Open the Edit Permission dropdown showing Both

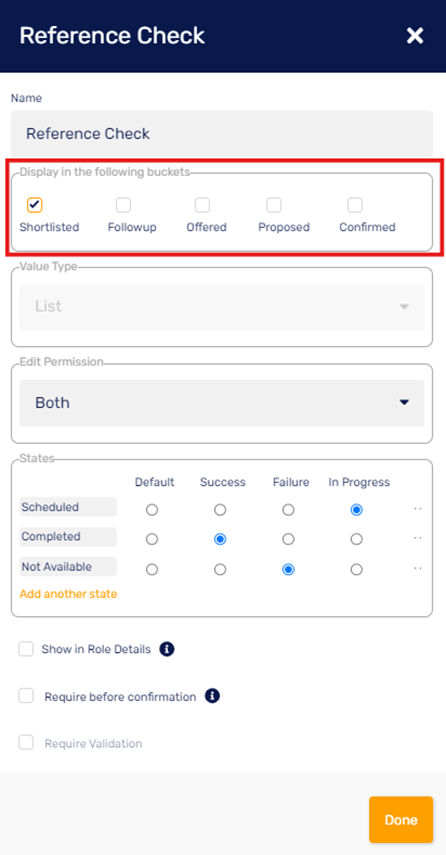click(x=222, y=403)
